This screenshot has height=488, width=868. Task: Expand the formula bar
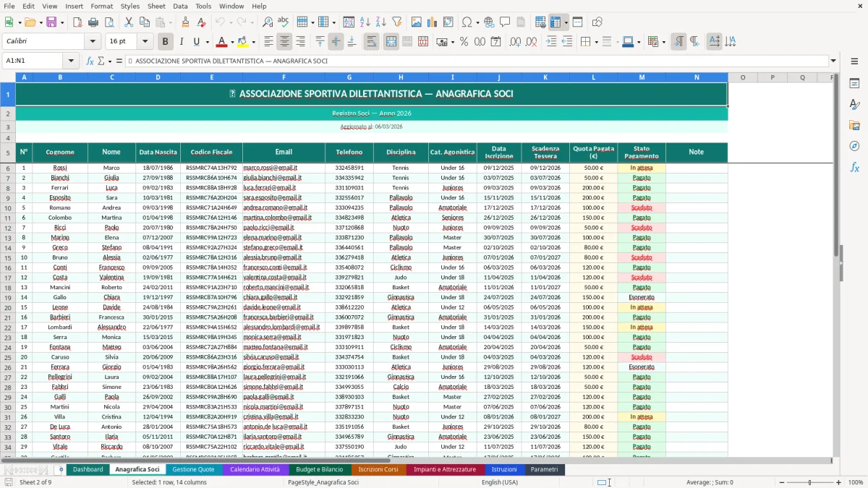[833, 61]
